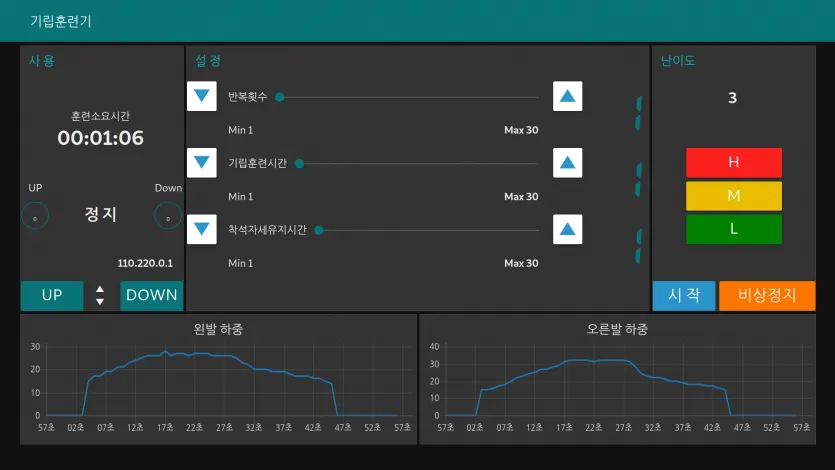
Task: Start training with the 시작 button
Action: tap(684, 295)
